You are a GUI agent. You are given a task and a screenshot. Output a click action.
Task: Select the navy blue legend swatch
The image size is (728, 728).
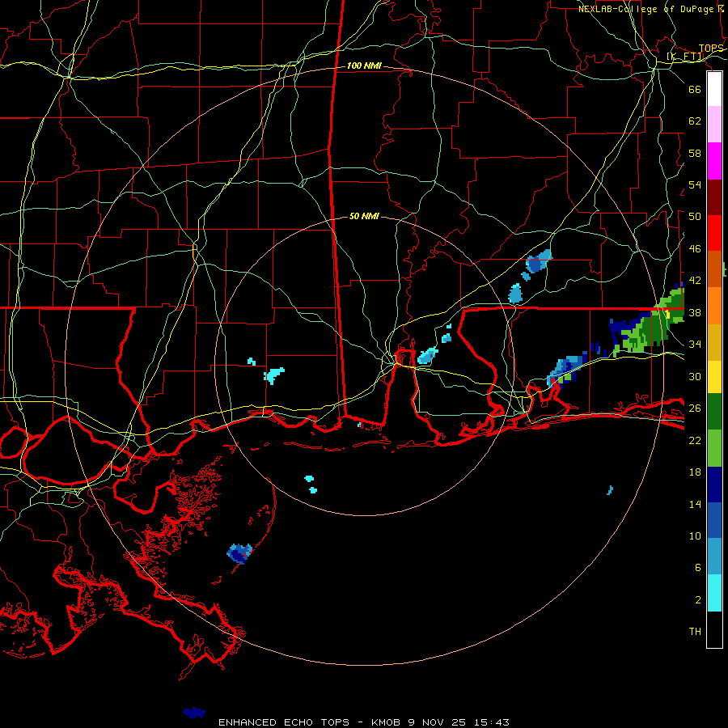pos(714,484)
